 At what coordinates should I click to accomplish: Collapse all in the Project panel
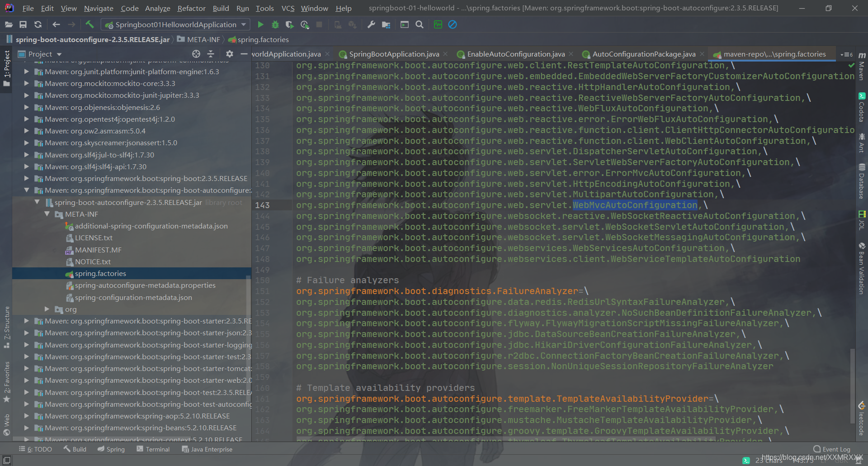tap(211, 54)
